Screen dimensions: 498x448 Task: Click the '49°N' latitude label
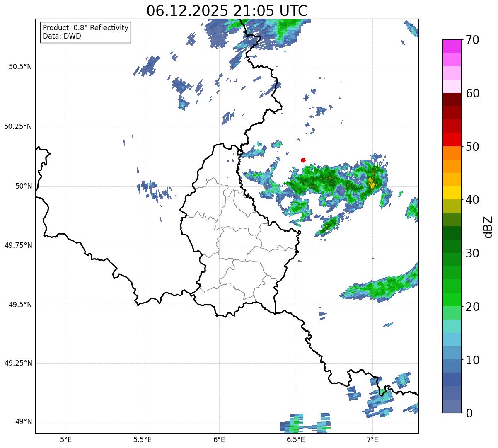pos(24,422)
